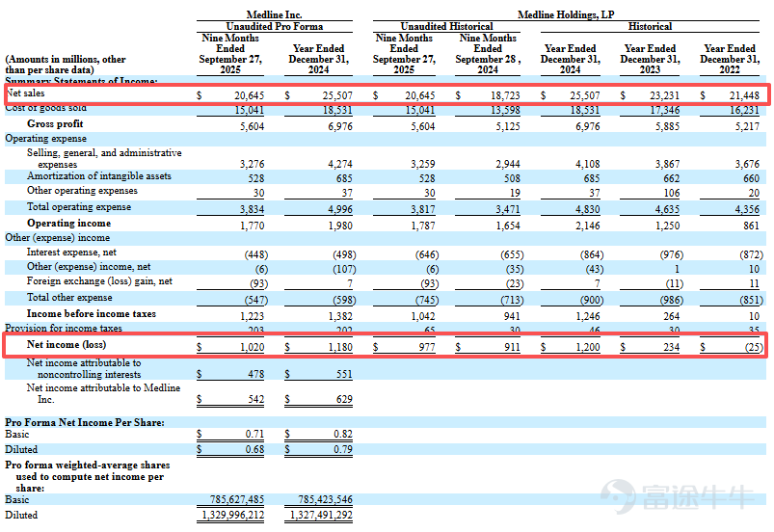Click the Gross profit row label
Screen dimensions: 774x532
(x=55, y=124)
